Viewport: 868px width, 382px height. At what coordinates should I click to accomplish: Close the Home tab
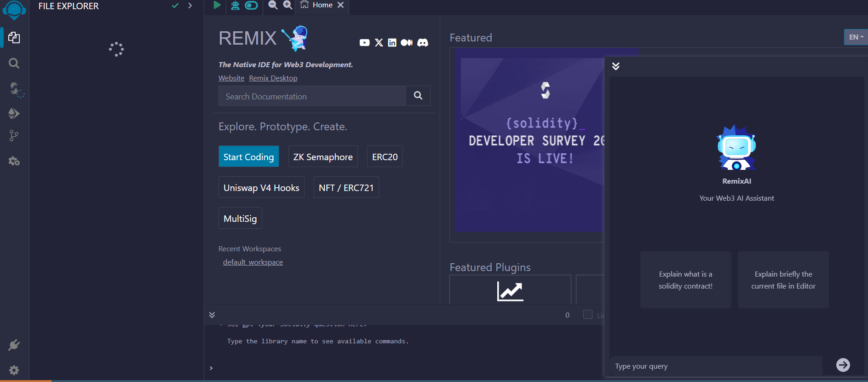click(x=340, y=5)
